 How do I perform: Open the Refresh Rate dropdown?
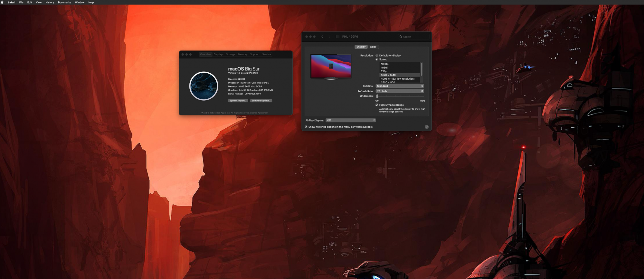[400, 91]
